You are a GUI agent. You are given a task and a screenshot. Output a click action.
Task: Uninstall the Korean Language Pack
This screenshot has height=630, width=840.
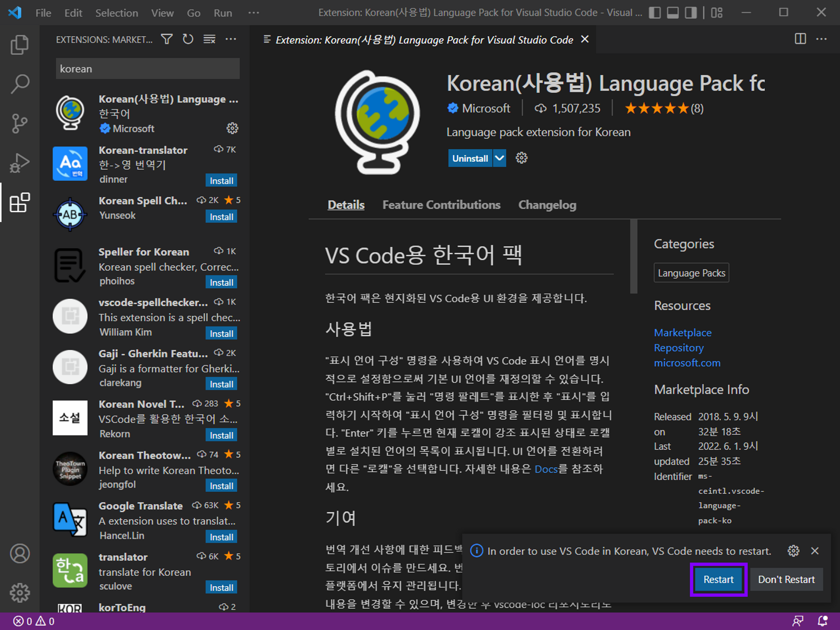(470, 158)
